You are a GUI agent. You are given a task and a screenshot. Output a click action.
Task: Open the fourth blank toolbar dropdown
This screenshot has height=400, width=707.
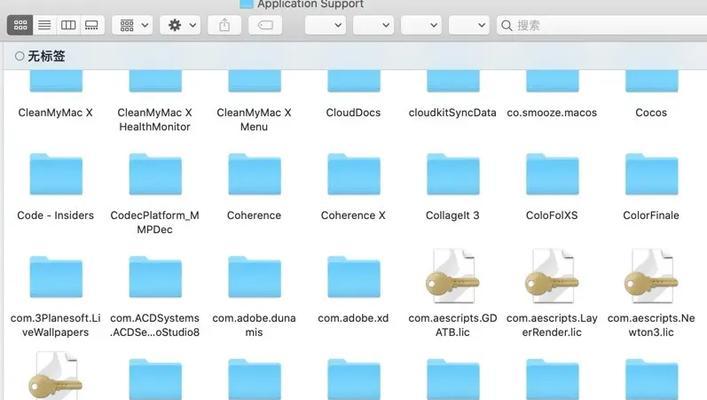pyautogui.click(x=469, y=25)
